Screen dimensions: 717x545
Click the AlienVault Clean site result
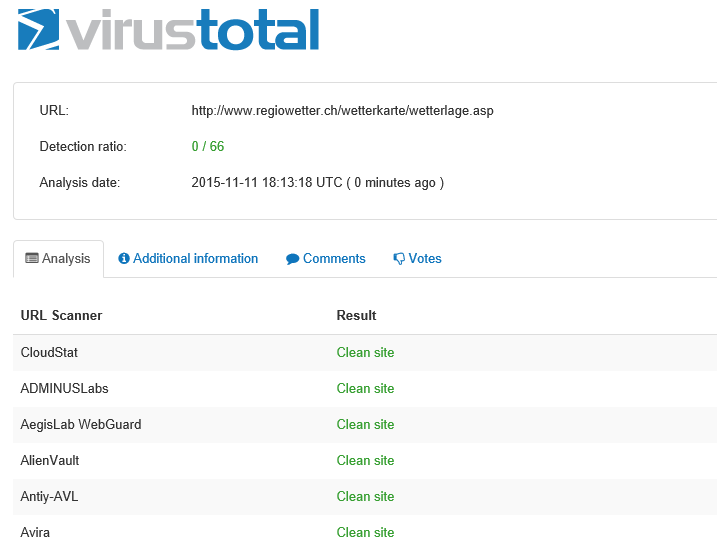(365, 460)
